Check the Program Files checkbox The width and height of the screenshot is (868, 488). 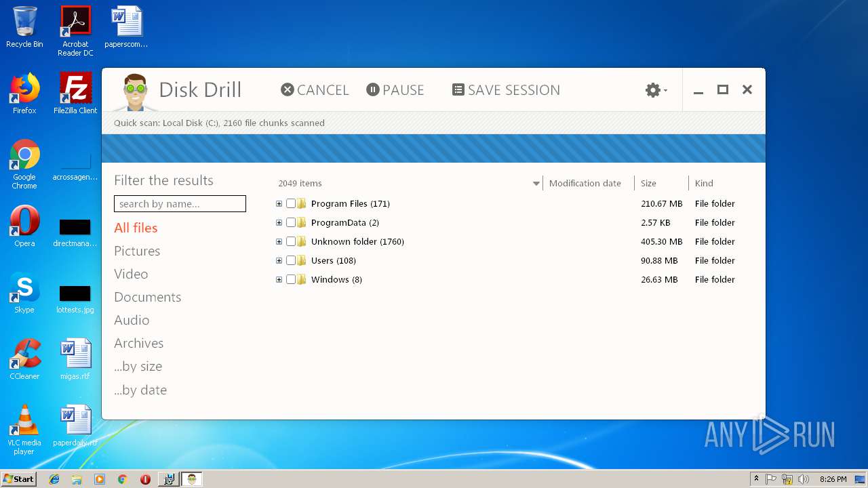click(291, 203)
